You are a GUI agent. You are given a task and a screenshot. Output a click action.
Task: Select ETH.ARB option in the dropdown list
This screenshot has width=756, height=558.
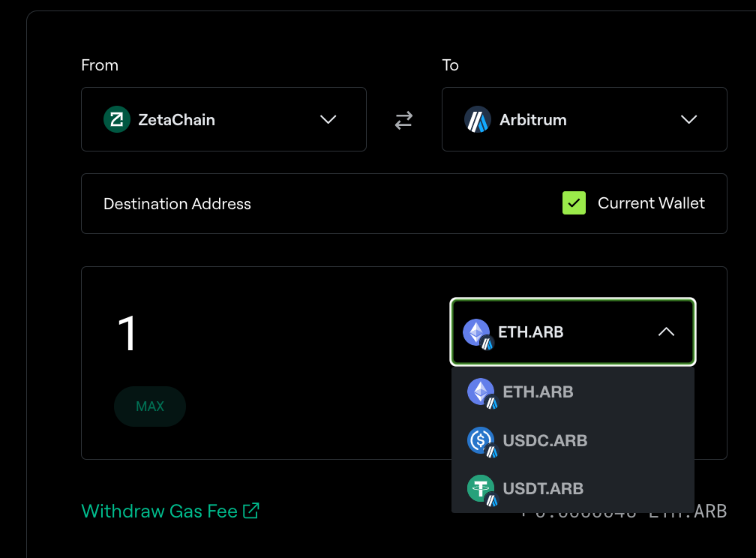pos(573,391)
